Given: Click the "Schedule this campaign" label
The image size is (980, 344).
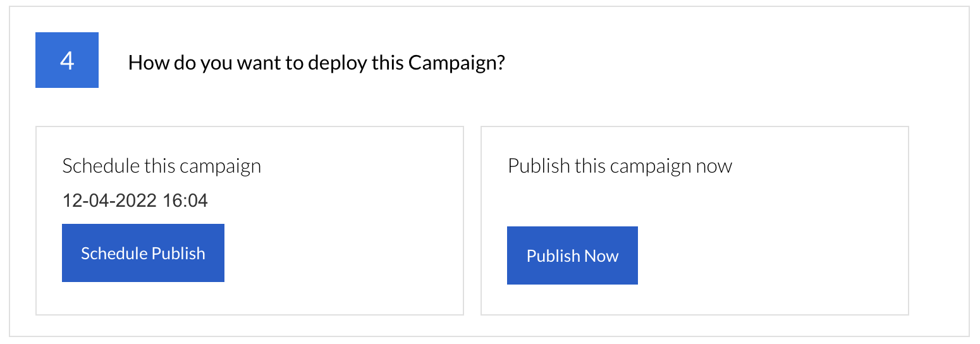Looking at the screenshot, I should pyautogui.click(x=162, y=166).
